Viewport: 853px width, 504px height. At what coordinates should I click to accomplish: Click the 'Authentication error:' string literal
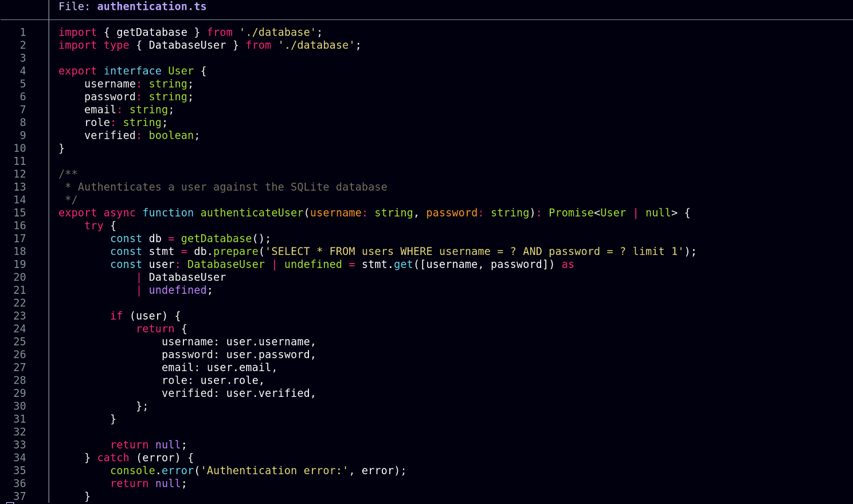point(274,471)
